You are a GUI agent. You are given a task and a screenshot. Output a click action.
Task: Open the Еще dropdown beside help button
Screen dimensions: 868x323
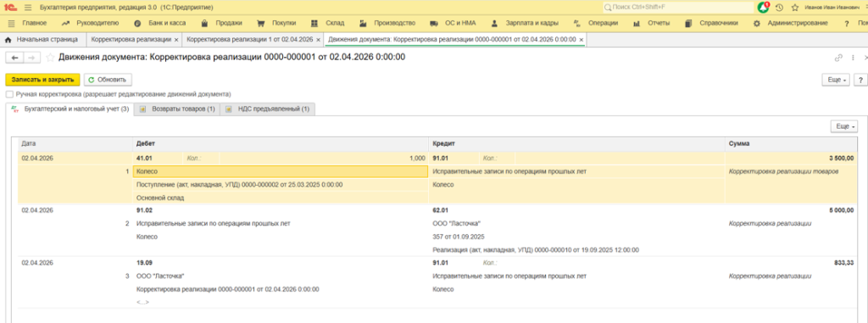pos(837,80)
